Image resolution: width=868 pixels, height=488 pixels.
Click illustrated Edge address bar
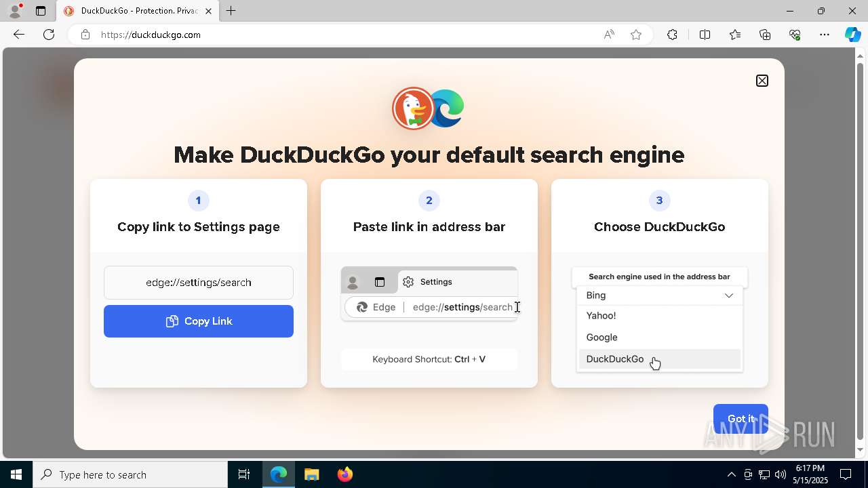431,307
